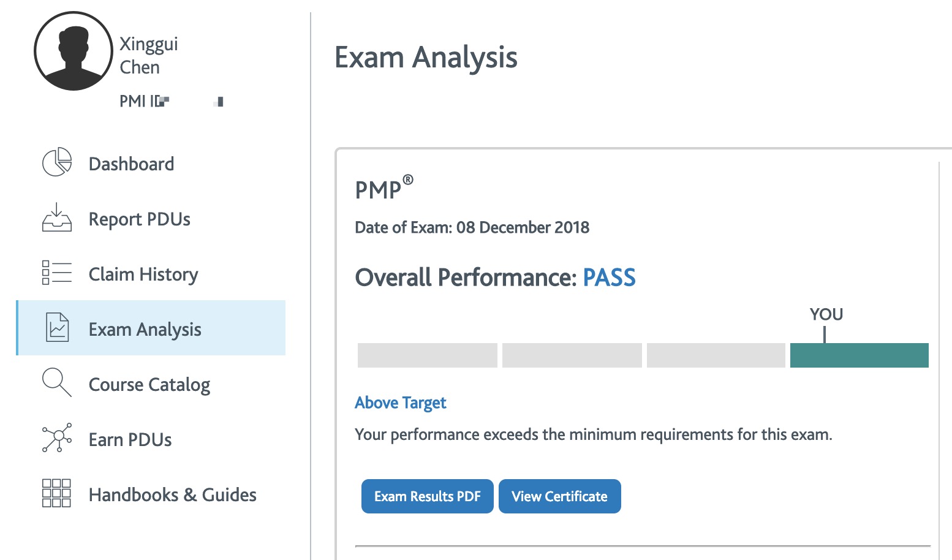Open Course Catalog in the sidebar

point(149,384)
